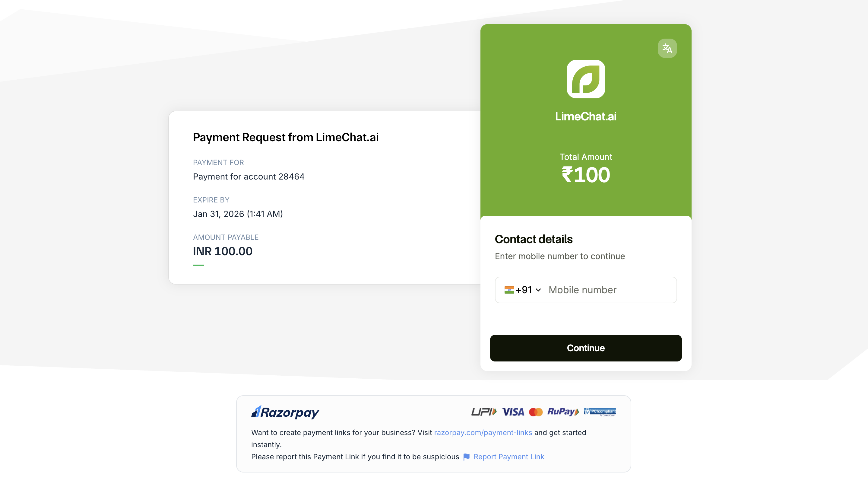Click the India flag icon
The image size is (868, 490).
click(x=509, y=290)
